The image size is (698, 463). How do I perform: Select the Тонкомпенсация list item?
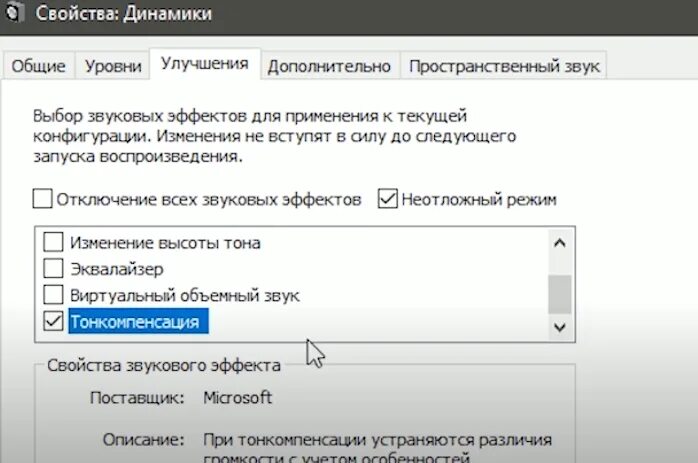[138, 321]
